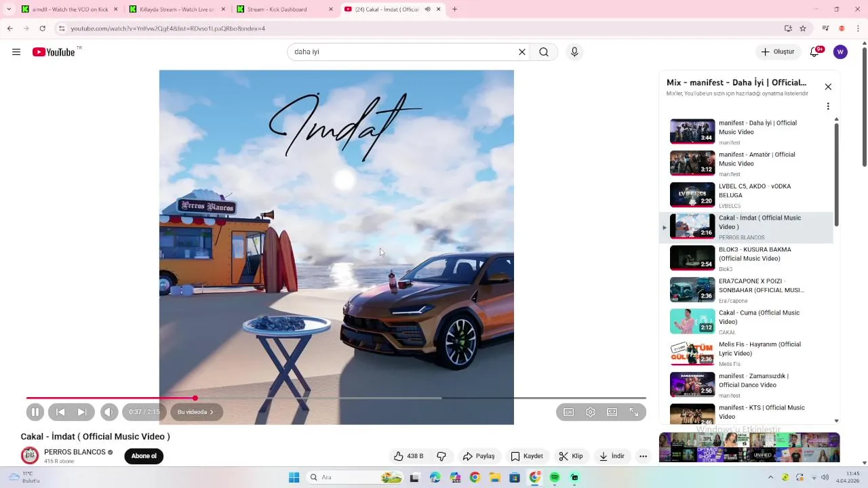Viewport: 868px width, 488px height.
Task: Open Microsoft Store from the taskbar
Action: [x=515, y=478]
